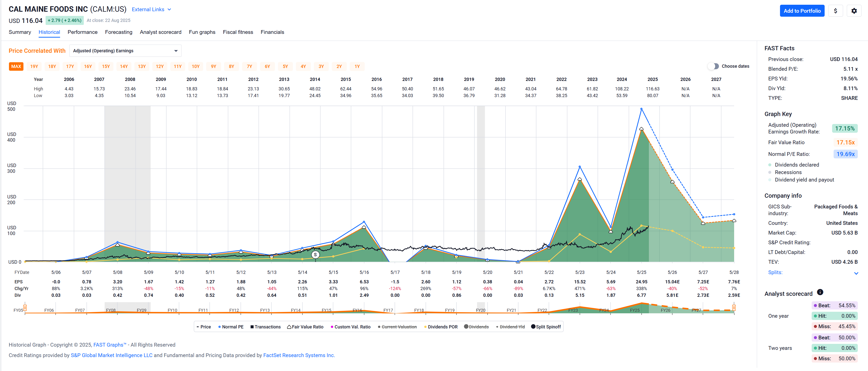The image size is (868, 371).
Task: Expand the External Links dropdown
Action: click(151, 9)
